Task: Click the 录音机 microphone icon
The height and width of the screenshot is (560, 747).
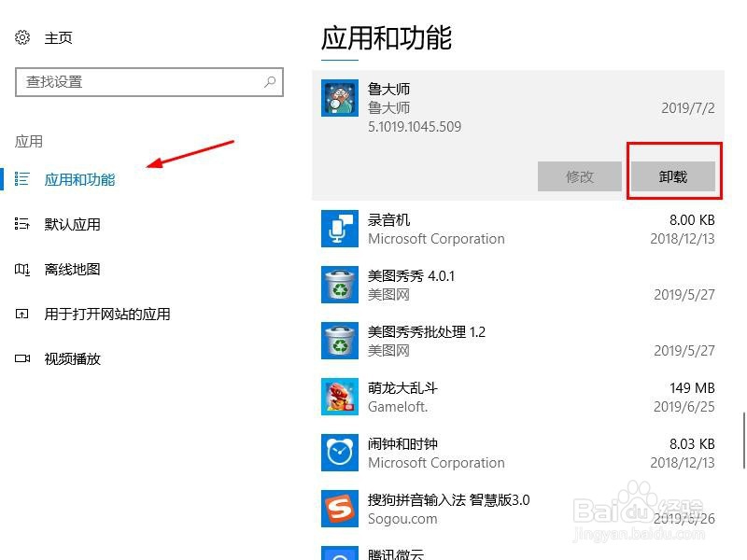Action: (x=340, y=229)
